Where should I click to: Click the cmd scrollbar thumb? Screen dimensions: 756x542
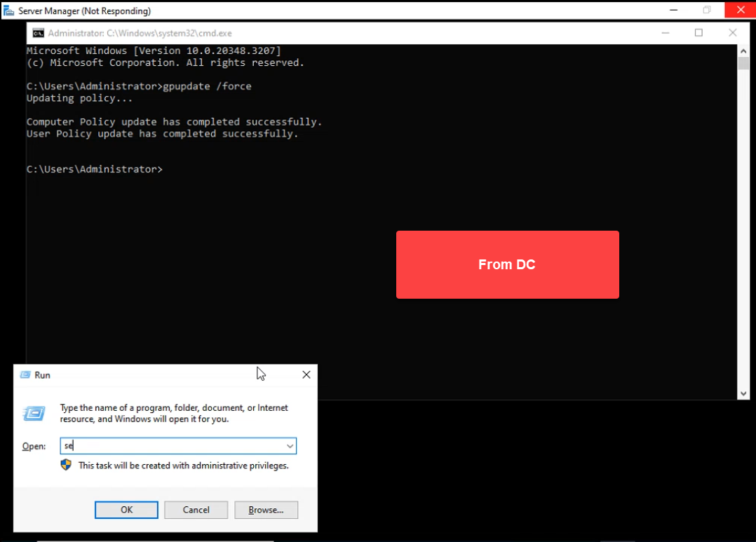point(743,63)
